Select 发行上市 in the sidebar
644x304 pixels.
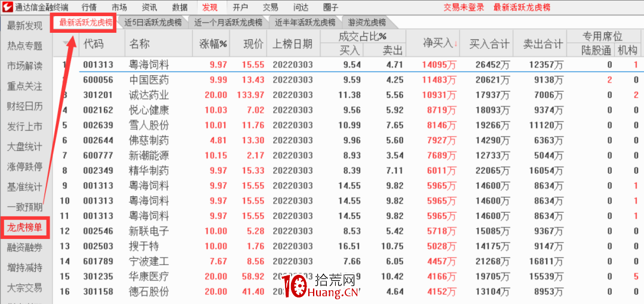tap(24, 126)
